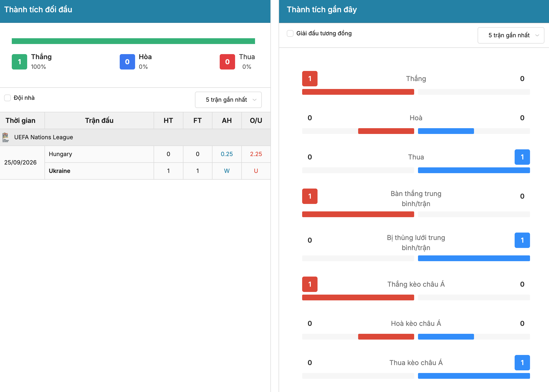Enable the Giải đấu tương đồng checkbox
549x392 pixels.
pyautogui.click(x=290, y=33)
